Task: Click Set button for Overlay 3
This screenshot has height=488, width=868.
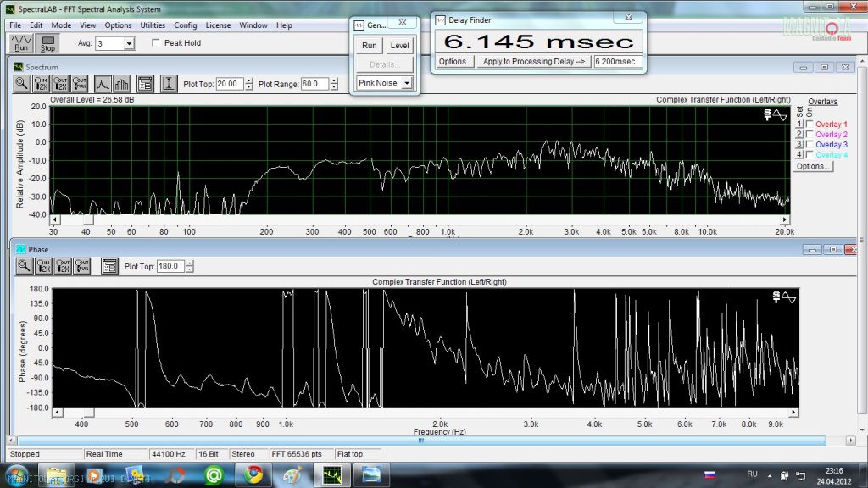Action: click(x=799, y=144)
